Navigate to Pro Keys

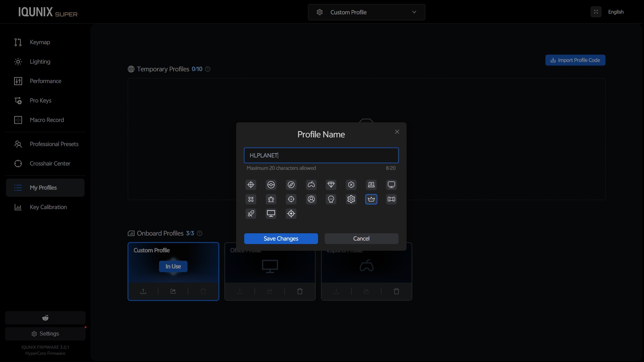(45, 101)
